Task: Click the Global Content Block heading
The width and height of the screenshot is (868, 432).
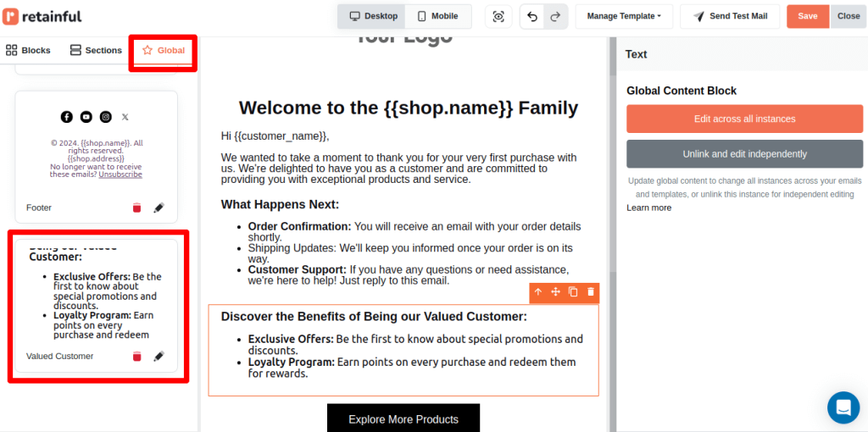Action: click(x=682, y=91)
